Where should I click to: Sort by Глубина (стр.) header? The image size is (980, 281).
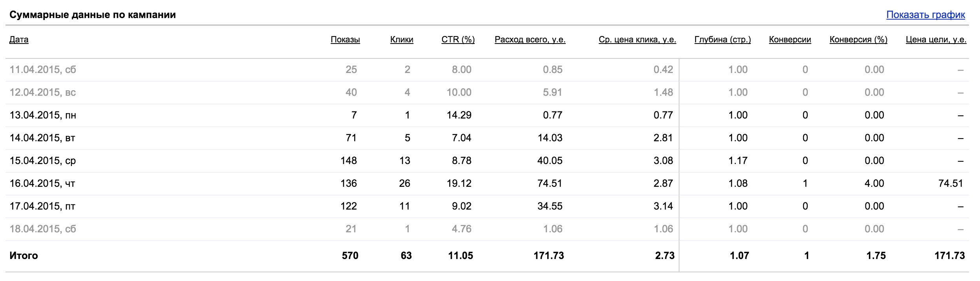point(723,39)
